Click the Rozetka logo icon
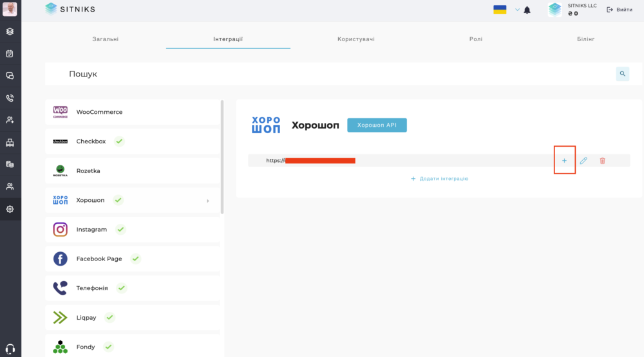This screenshot has height=357, width=644. point(61,170)
